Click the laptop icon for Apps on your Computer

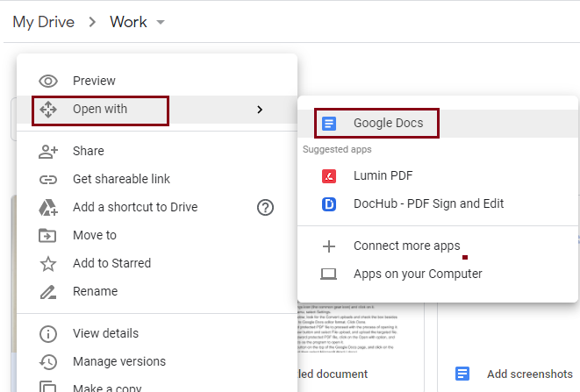pos(328,274)
